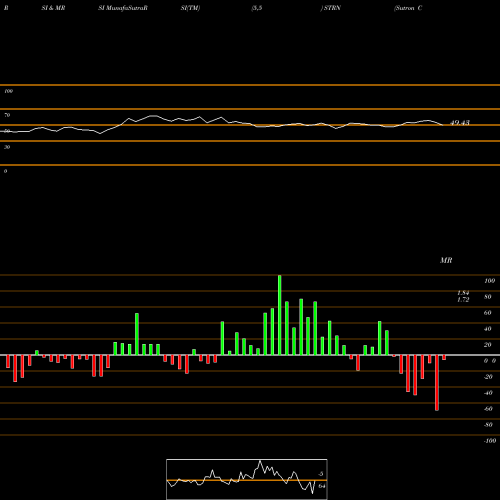Click the MR axis label -40
500x500 pixels.
(488, 393)
